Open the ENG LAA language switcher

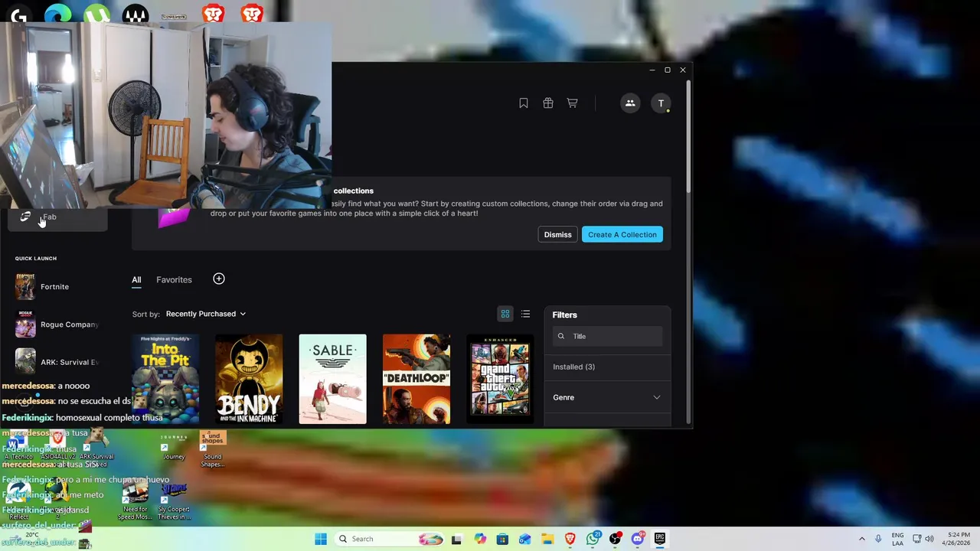click(897, 539)
